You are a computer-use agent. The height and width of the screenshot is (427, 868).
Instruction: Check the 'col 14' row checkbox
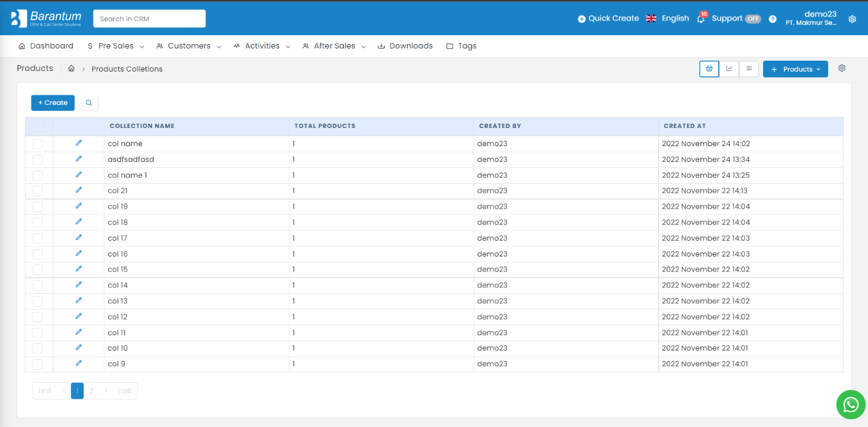(38, 285)
